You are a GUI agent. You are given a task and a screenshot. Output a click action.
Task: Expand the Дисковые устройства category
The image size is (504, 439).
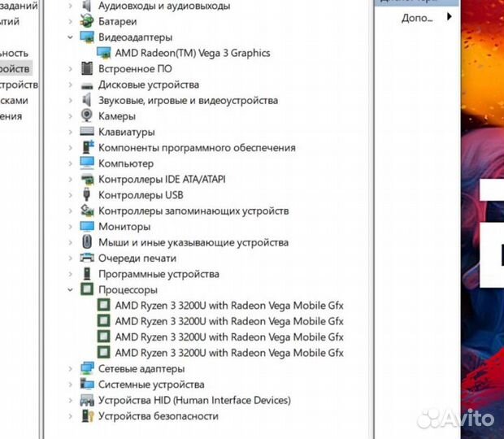pos(70,85)
